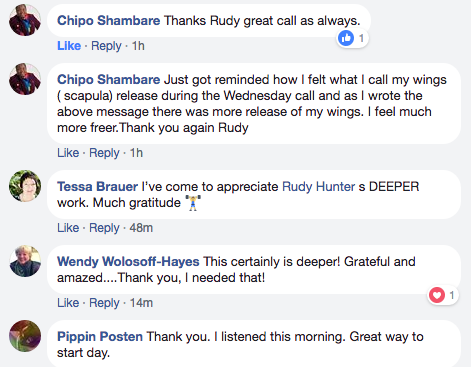Like Chipo's comment about scapula wings
Viewport: 471px width, 367px height.
(x=68, y=153)
